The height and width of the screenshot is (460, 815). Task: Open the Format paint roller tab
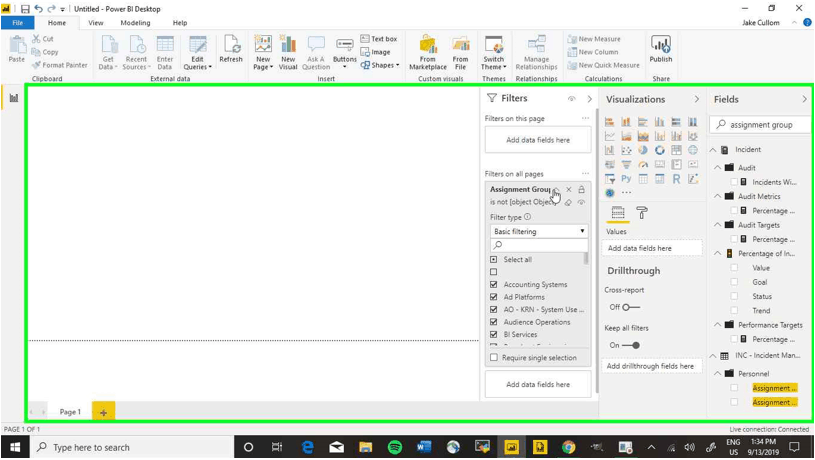click(642, 213)
